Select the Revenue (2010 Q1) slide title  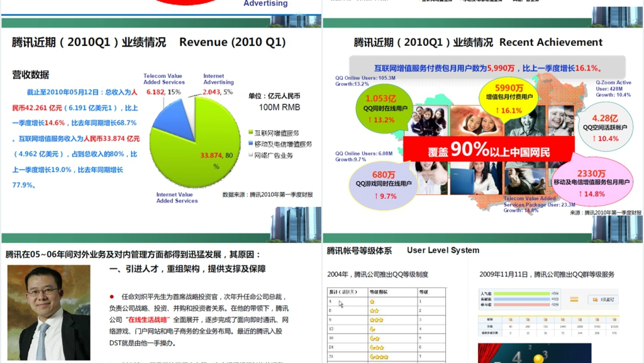click(233, 42)
